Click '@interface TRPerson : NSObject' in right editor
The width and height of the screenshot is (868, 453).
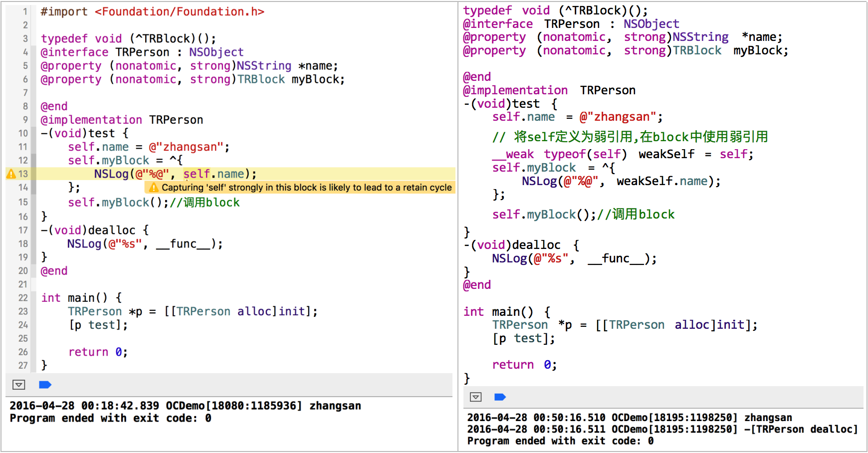pyautogui.click(x=571, y=24)
